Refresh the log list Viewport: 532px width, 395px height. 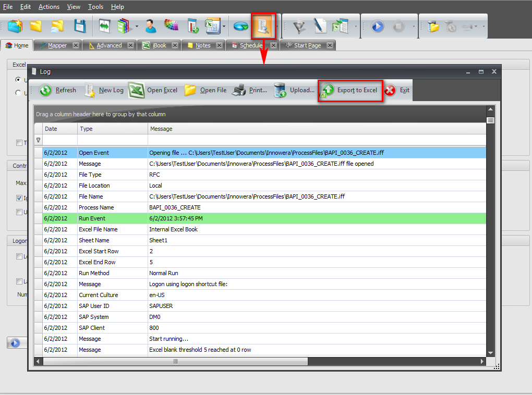(57, 90)
